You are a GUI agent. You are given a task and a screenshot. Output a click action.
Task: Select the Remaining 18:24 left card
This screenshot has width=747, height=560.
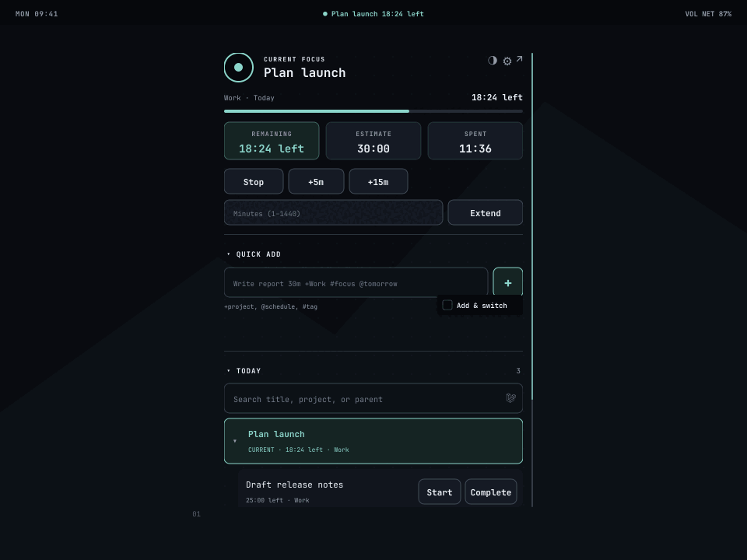tap(272, 141)
